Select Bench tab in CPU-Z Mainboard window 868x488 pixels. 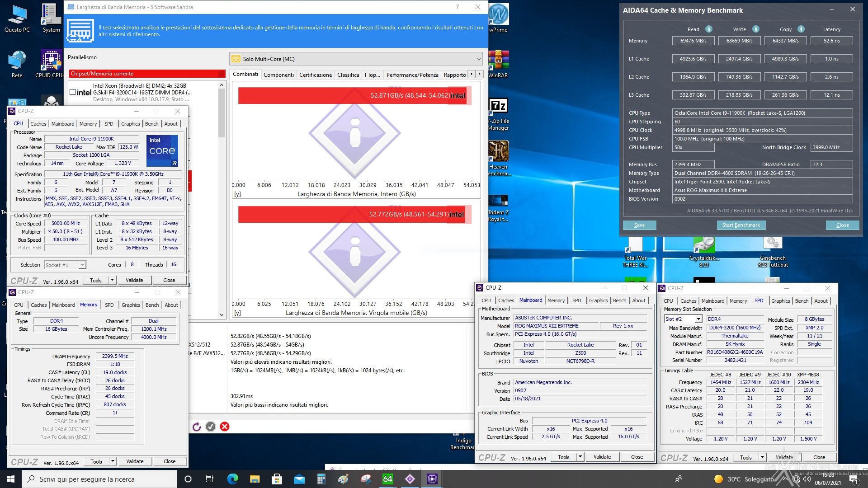619,300
